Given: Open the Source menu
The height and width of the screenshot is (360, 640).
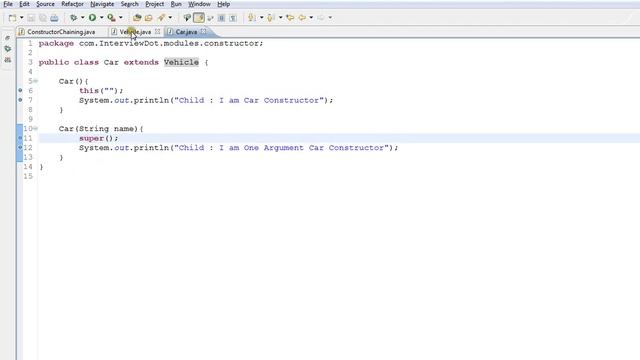Looking at the screenshot, I should tap(45, 4).
